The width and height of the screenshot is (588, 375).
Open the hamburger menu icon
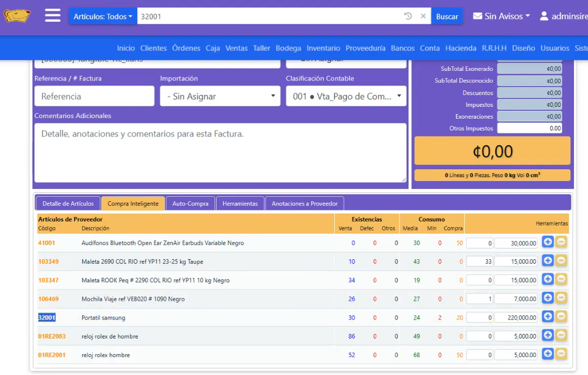pos(52,16)
